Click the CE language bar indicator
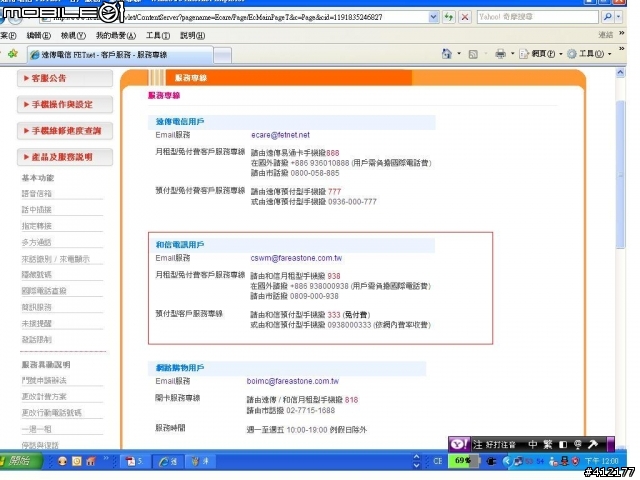640x480 pixels. [438, 461]
